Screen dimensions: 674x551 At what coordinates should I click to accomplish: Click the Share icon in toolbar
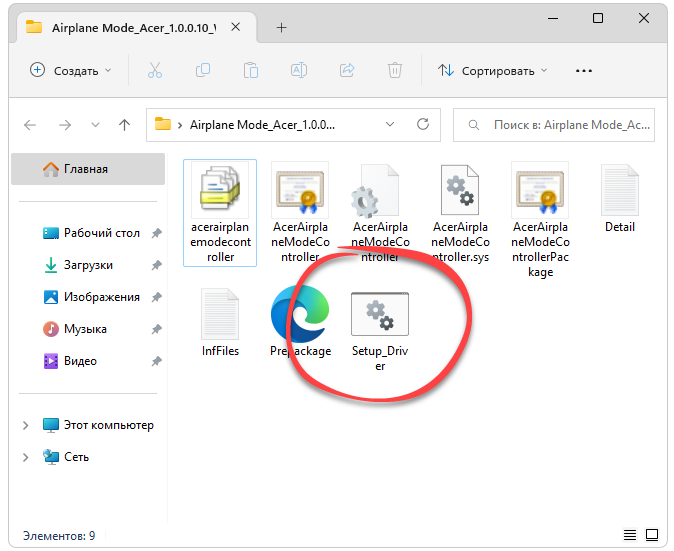347,70
